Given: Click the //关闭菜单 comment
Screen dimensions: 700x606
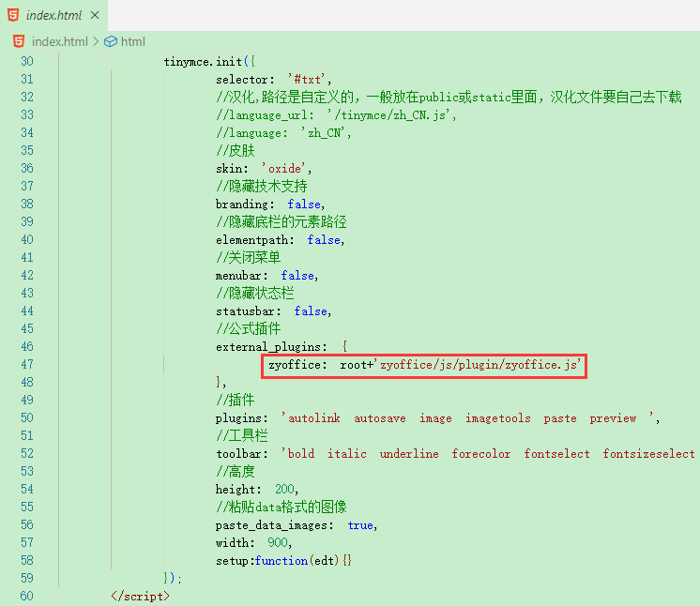Looking at the screenshot, I should pyautogui.click(x=249, y=257).
